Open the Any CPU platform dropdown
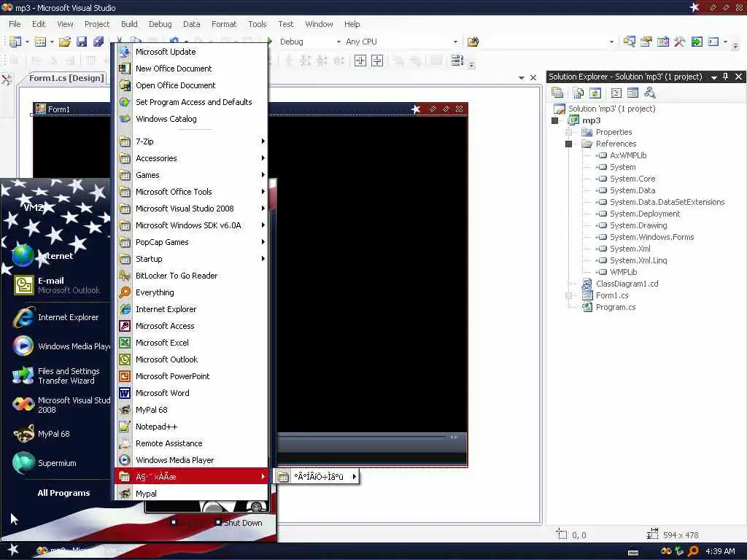This screenshot has height=560, width=747. pos(455,42)
